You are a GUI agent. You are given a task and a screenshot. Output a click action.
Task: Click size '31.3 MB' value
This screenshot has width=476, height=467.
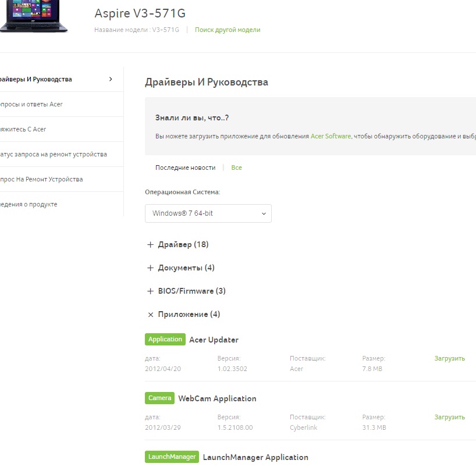click(x=374, y=427)
